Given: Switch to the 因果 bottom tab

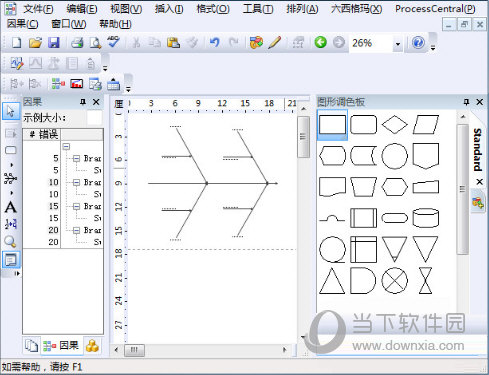Looking at the screenshot, I should click(61, 346).
